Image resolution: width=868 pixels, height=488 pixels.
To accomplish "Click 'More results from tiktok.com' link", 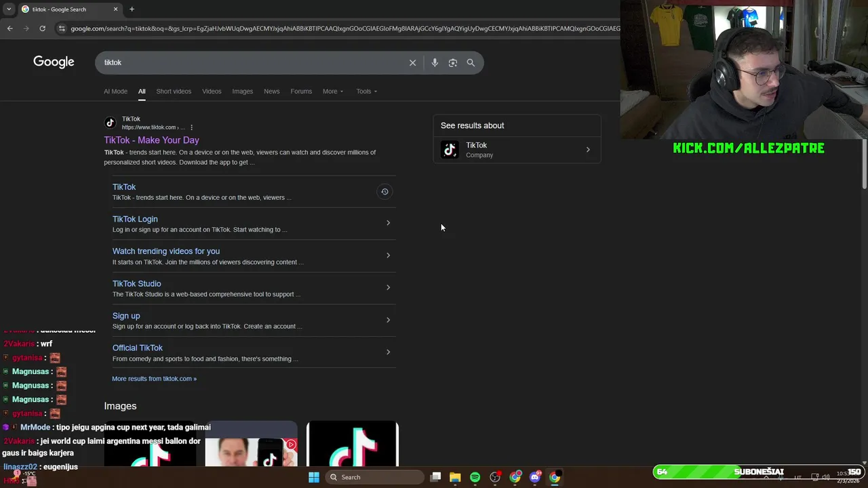I will [154, 379].
